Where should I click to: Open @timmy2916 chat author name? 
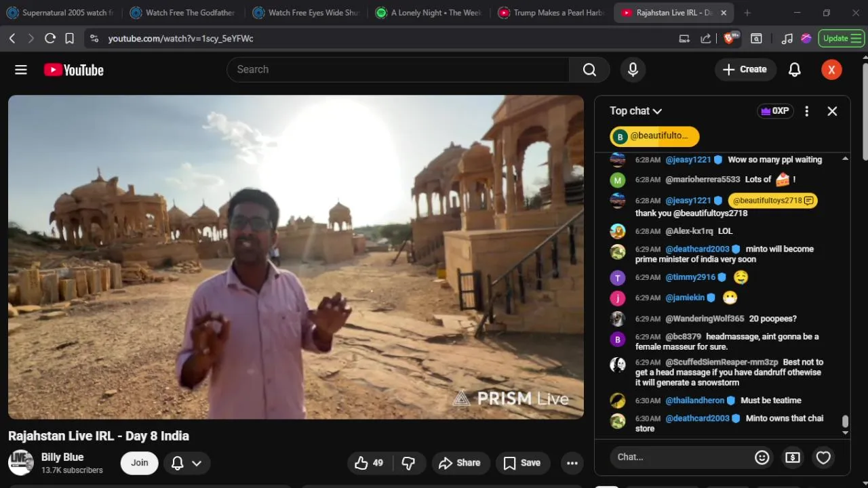click(x=690, y=277)
